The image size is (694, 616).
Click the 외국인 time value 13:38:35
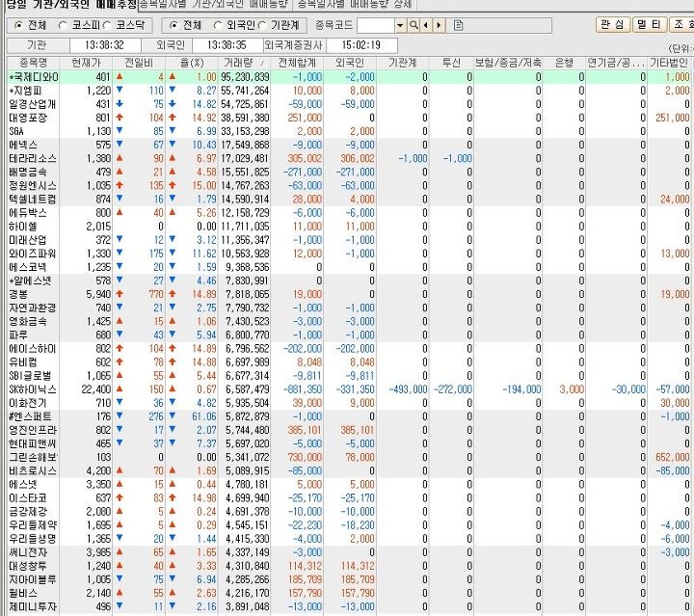pyautogui.click(x=227, y=44)
